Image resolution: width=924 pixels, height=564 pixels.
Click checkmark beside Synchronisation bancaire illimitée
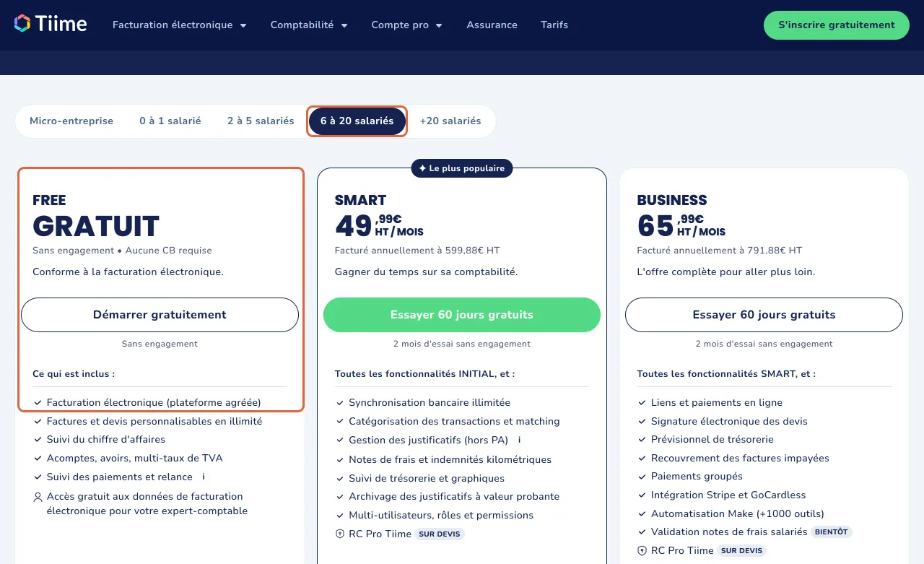(340, 402)
